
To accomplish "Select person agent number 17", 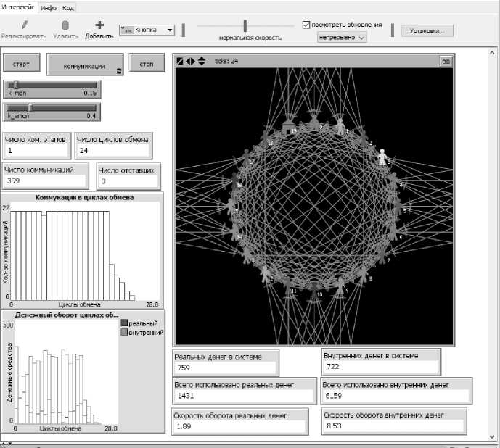I will pyautogui.click(x=246, y=157).
